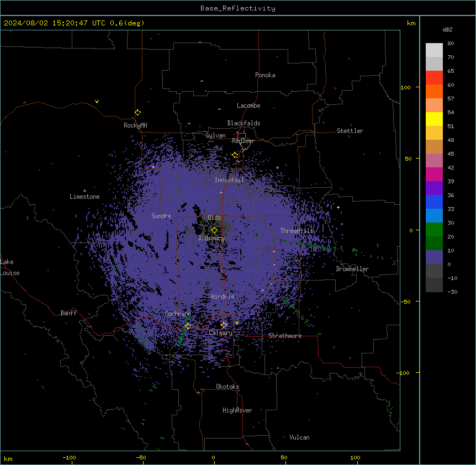Click the ThreeHills label

click(297, 231)
